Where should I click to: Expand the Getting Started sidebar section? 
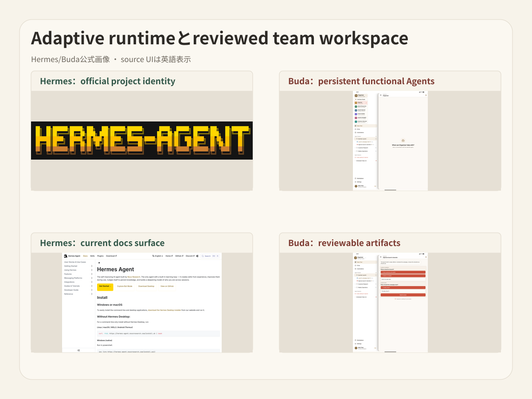(x=78, y=266)
